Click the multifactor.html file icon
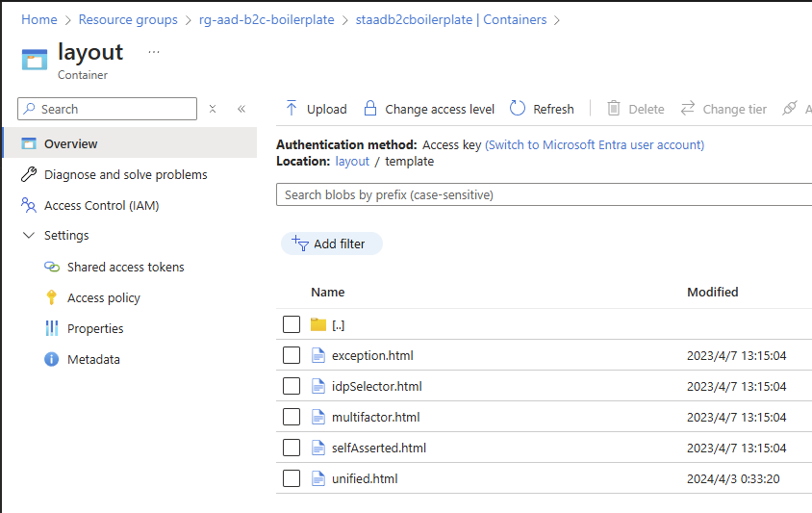This screenshot has width=812, height=513. point(317,417)
